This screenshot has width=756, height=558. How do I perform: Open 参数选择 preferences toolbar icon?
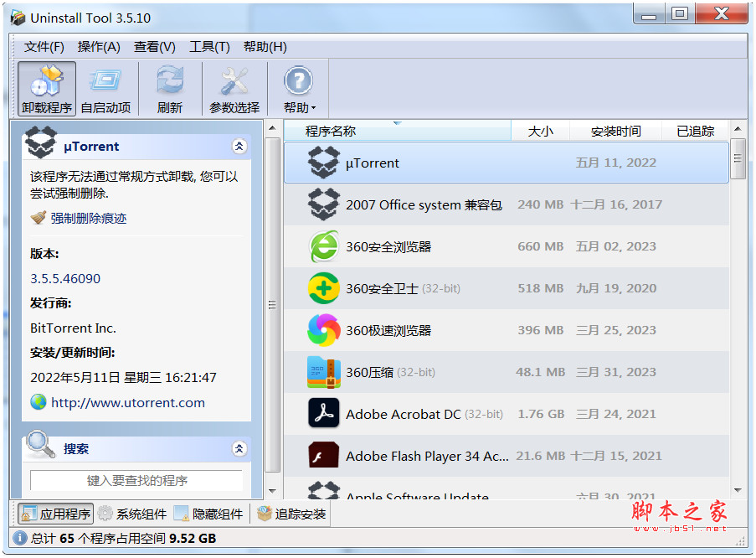(234, 89)
